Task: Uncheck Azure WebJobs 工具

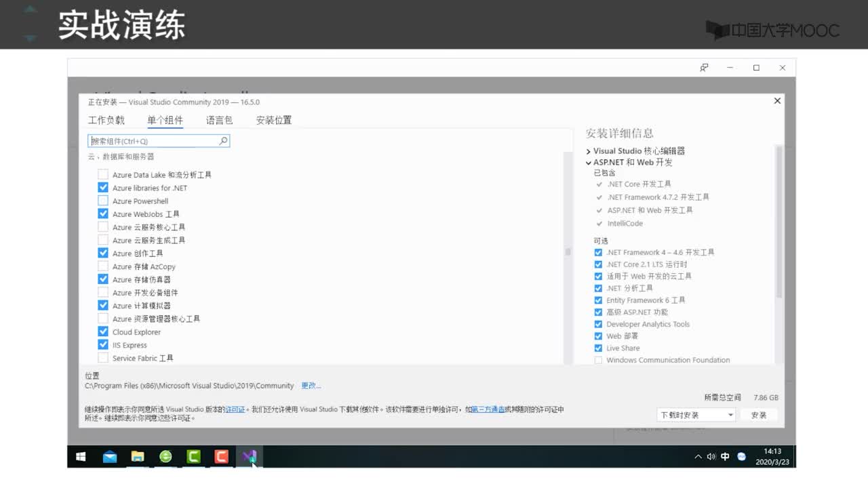Action: [103, 214]
